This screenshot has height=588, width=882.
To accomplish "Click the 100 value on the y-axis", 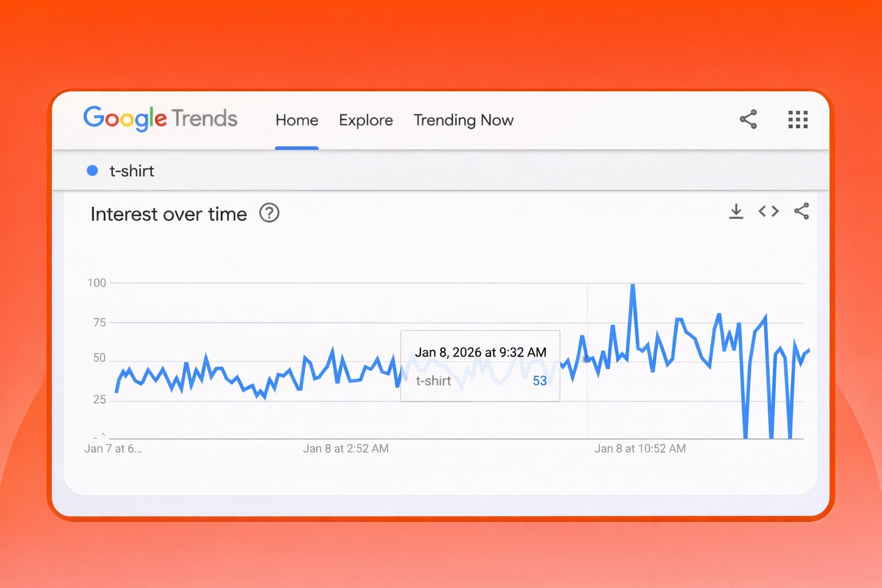I will tap(96, 283).
